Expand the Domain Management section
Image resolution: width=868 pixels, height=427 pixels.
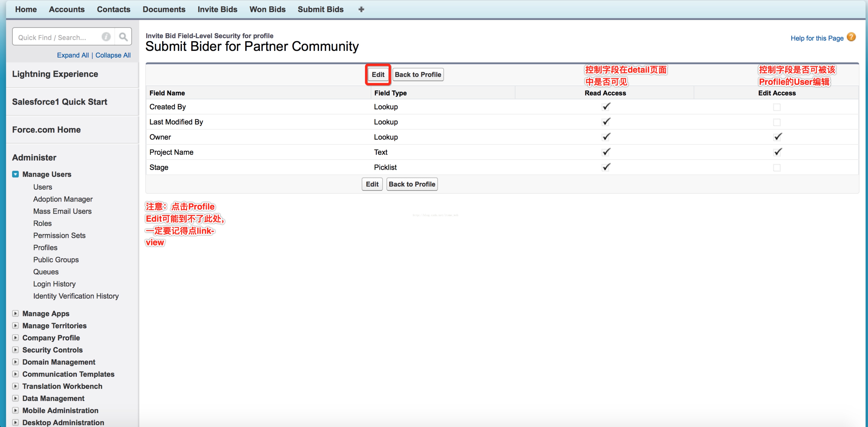[15, 362]
